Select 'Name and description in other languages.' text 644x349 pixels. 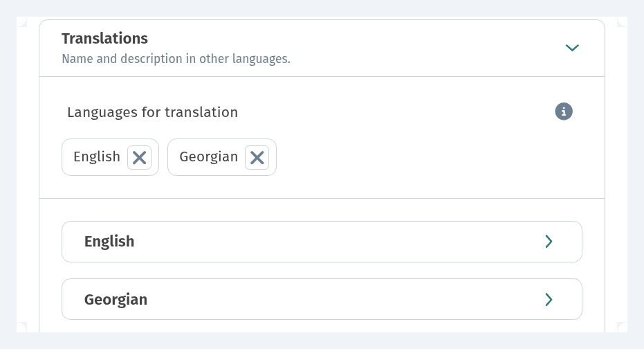(x=176, y=59)
